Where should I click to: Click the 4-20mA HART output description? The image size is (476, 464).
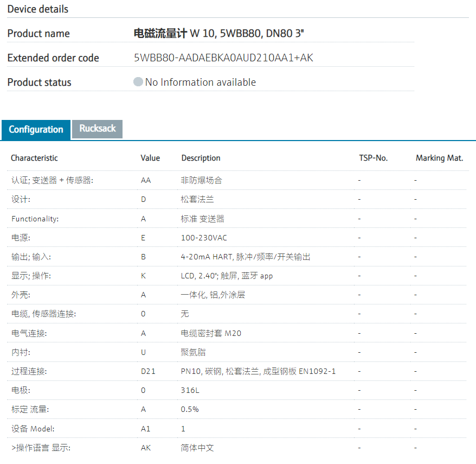tap(246, 257)
